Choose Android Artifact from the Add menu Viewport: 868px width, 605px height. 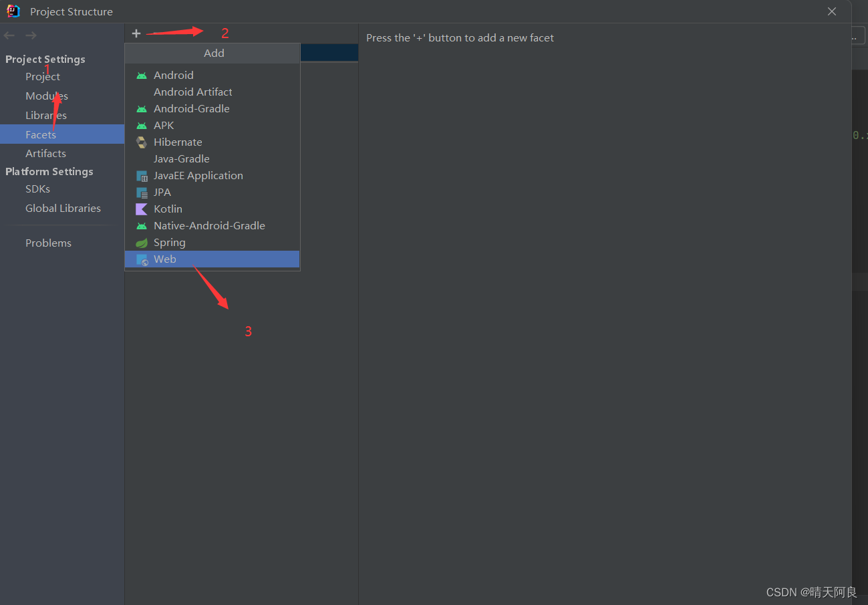point(212,92)
